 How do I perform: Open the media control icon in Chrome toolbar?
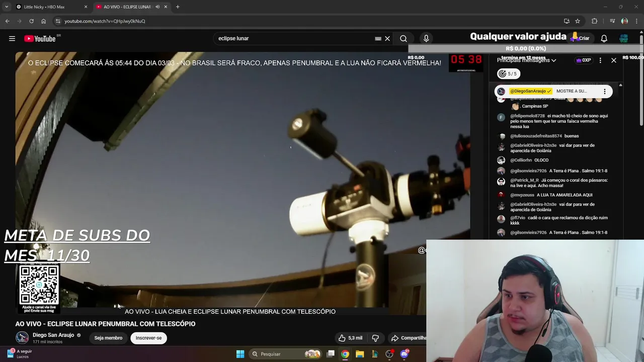(x=612, y=21)
